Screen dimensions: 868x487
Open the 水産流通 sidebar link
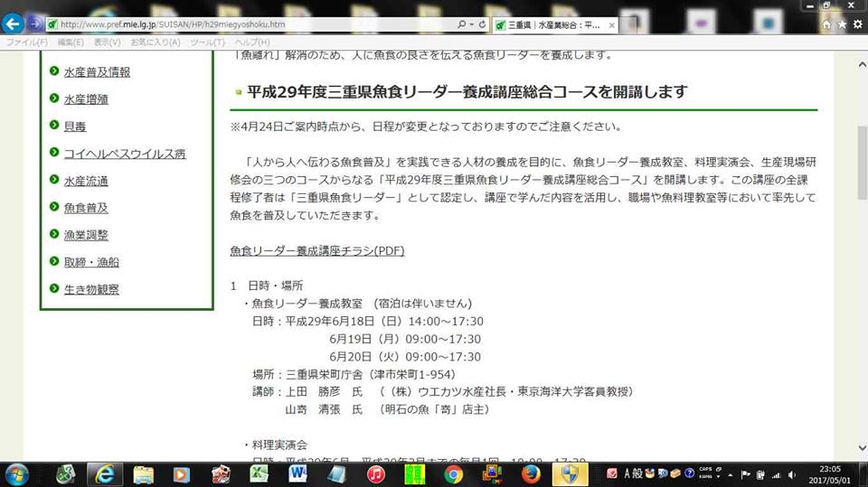tap(86, 181)
